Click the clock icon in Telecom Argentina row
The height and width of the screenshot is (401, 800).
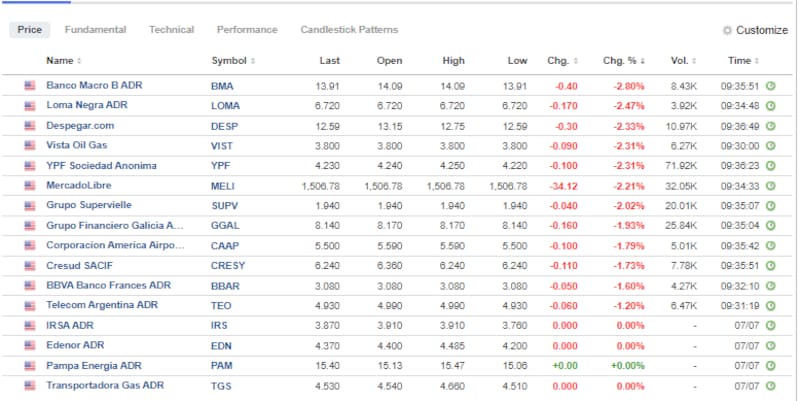pos(771,306)
